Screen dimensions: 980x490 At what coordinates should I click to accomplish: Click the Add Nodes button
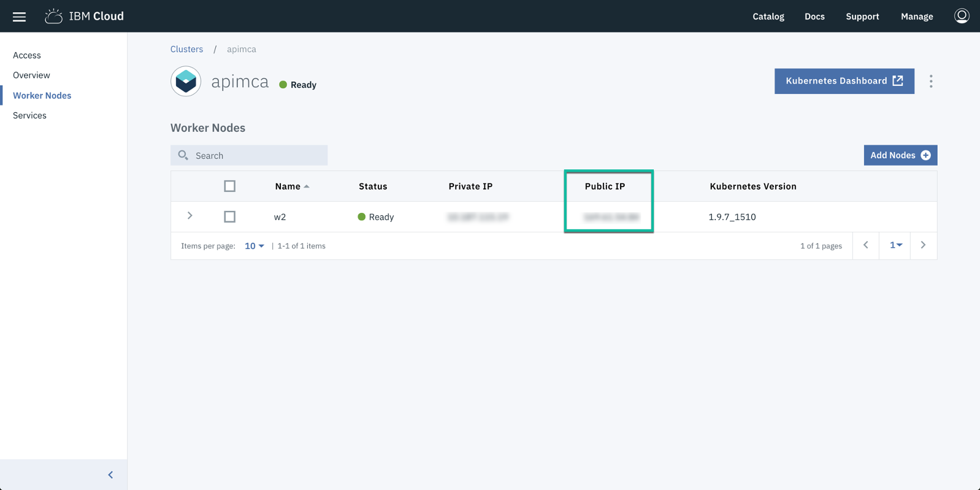pos(900,155)
